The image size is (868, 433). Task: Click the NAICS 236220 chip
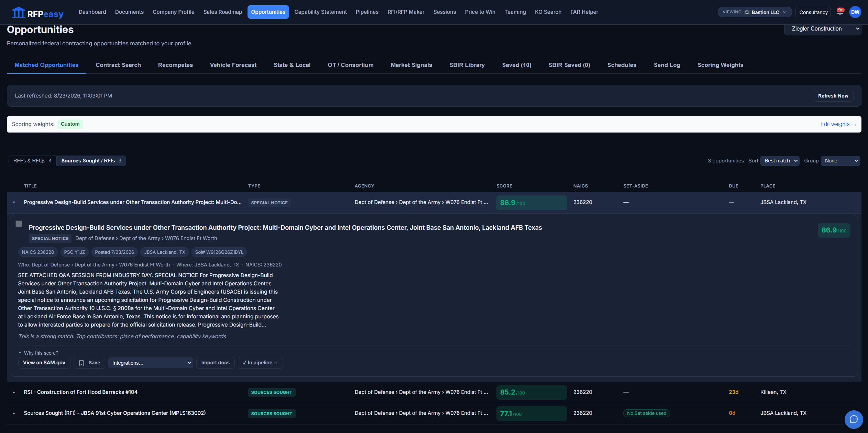click(x=38, y=252)
